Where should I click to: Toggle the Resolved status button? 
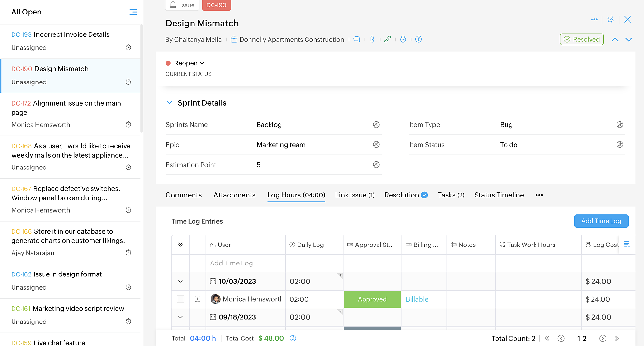tap(582, 39)
